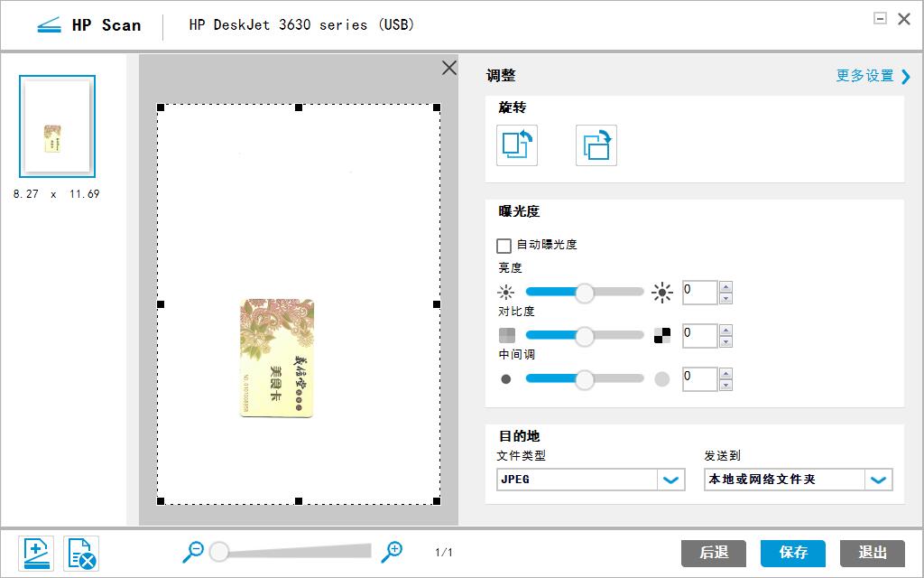Click the zoom out magnifier icon
Viewport: 924px width, 578px height.
click(193, 552)
